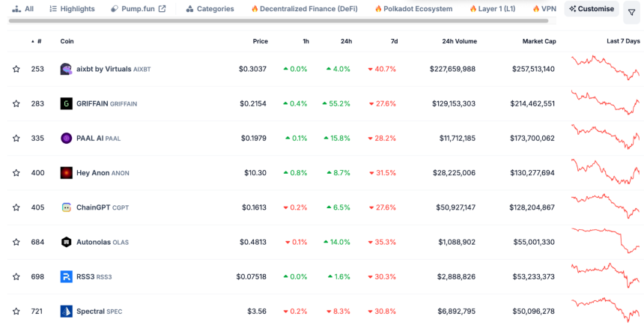The image size is (644, 328).
Task: Sort by the Price column header
Action: click(261, 41)
